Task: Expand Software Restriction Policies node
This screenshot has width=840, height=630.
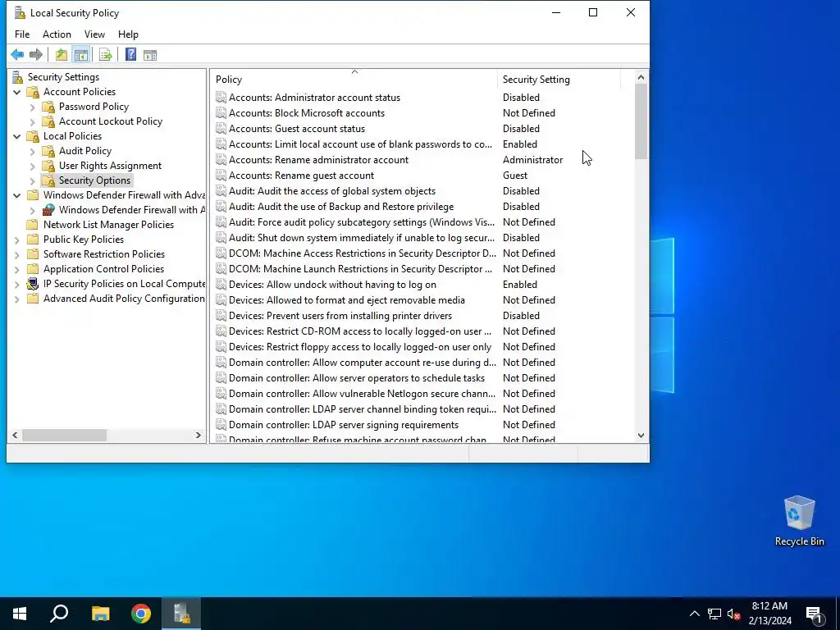Action: coord(17,254)
